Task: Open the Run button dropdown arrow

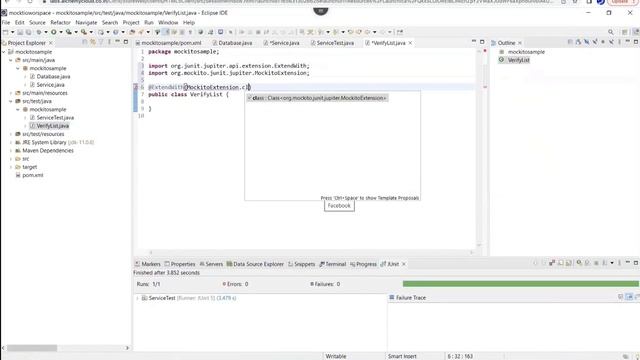Action: click(61, 32)
